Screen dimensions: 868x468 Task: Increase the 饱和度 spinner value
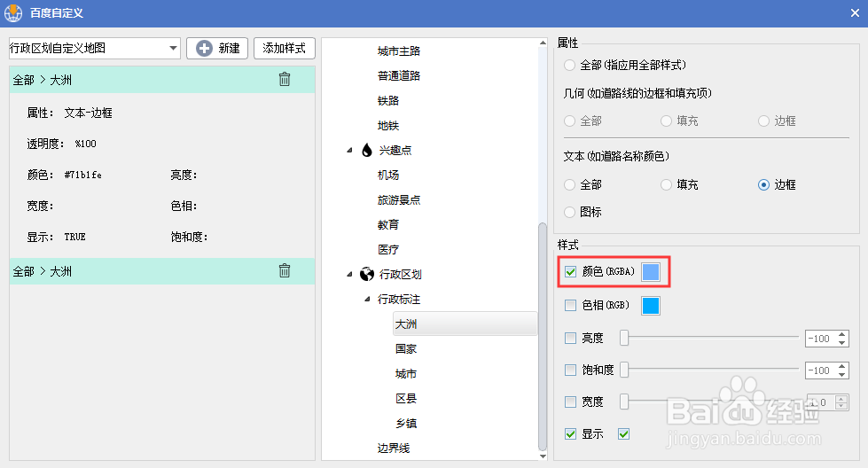842,366
